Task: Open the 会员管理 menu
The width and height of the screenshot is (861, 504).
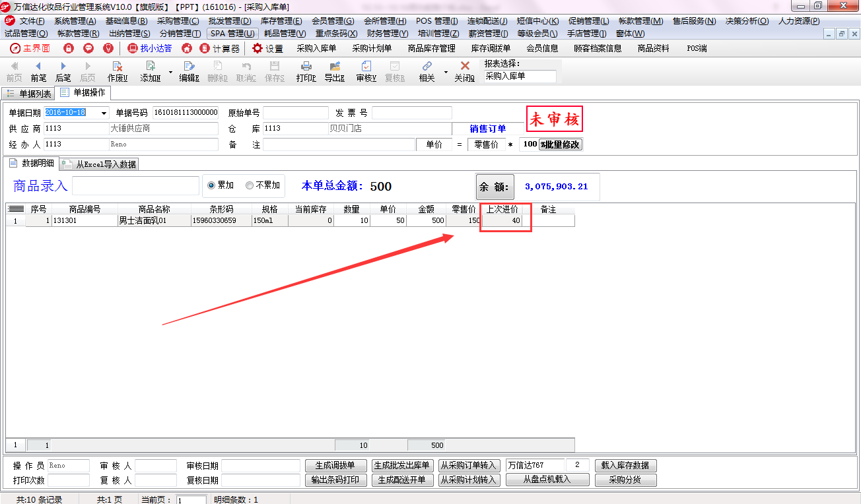Action: 333,21
